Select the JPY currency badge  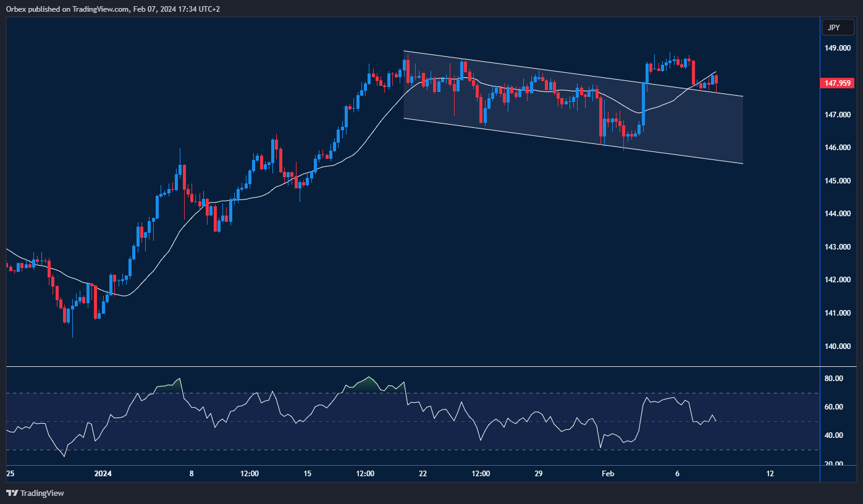837,27
